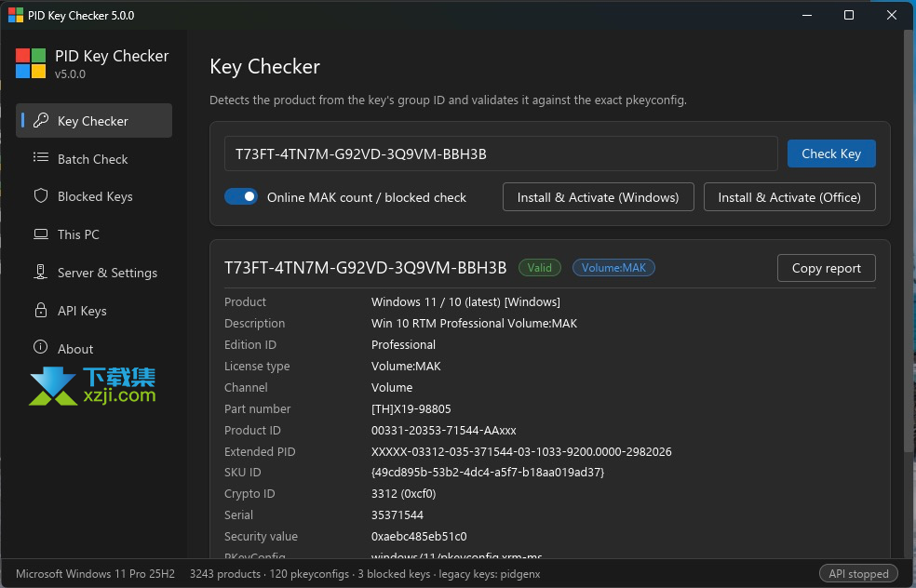Click part number [TH]X19-98805
Screen dimensions: 916x588
[411, 408]
